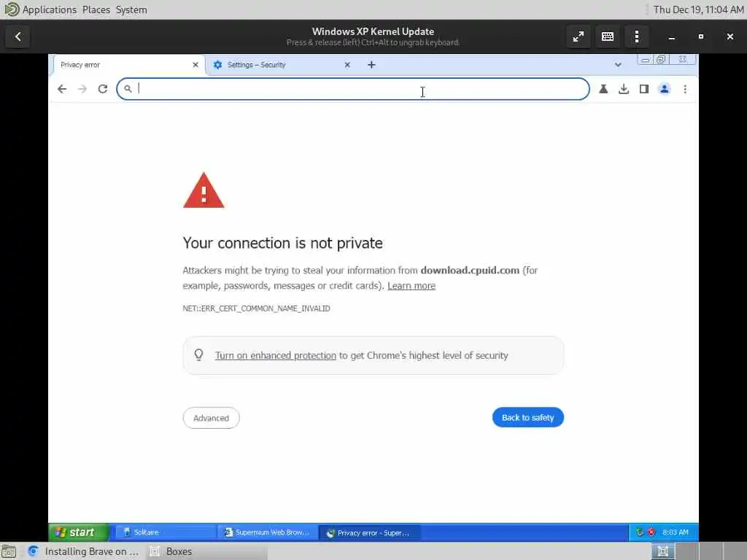Image resolution: width=747 pixels, height=560 pixels.
Task: Select Supermium Web Browser taskbar item
Action: coord(267,532)
